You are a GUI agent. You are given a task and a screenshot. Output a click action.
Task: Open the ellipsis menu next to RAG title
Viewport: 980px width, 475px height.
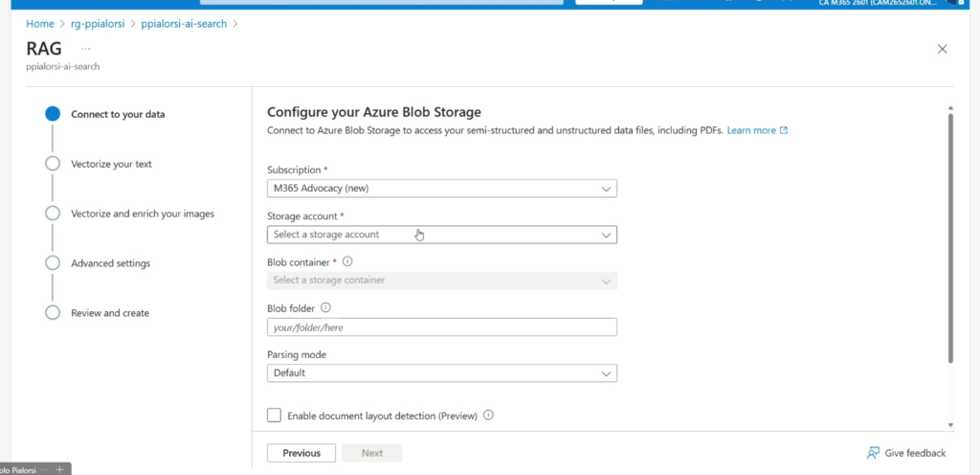85,48
